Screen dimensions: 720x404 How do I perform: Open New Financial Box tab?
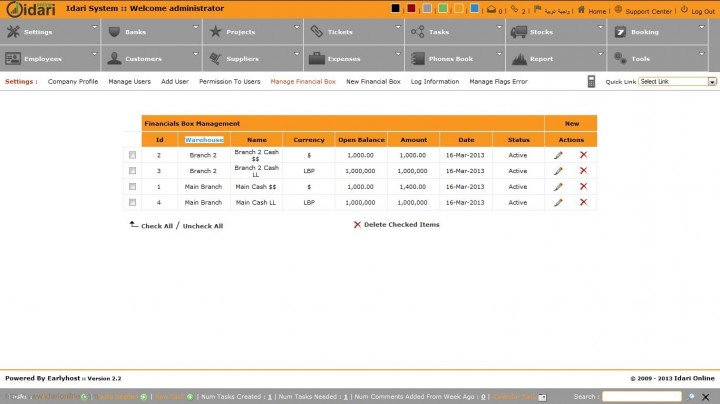[373, 81]
